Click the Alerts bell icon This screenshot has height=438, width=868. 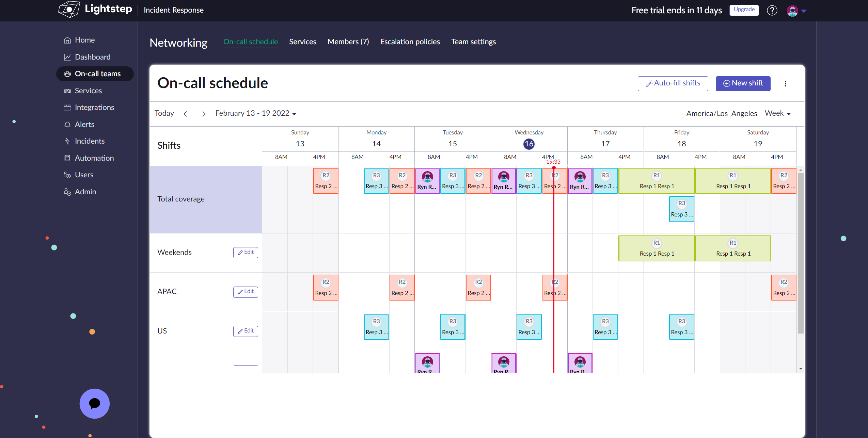click(x=67, y=125)
